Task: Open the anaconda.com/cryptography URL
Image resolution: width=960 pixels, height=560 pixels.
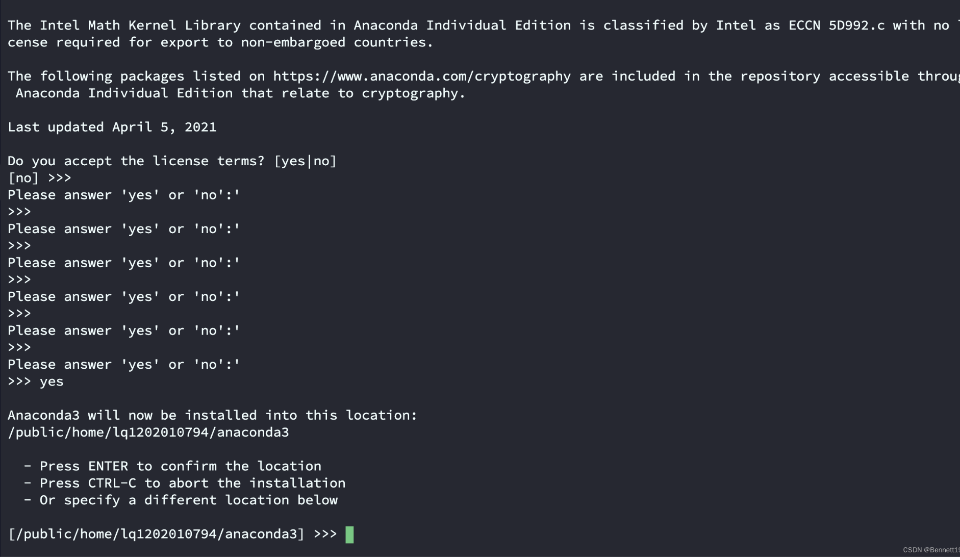Action: (421, 77)
